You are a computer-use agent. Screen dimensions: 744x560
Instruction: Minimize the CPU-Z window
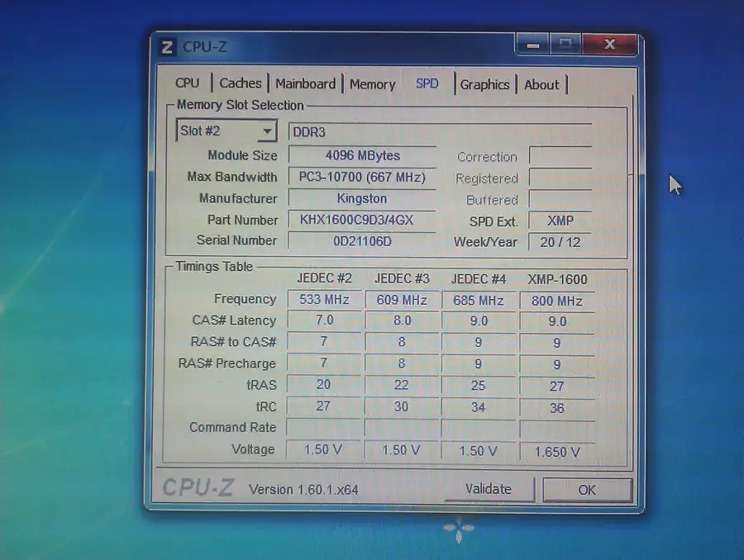532,45
